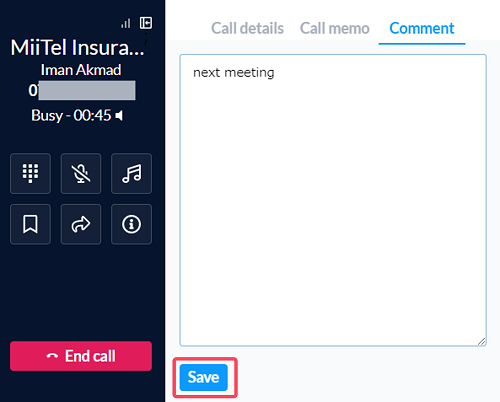Click the MiiTel Insura... company name
Image resolution: width=500 pixels, height=402 pixels.
[78, 48]
